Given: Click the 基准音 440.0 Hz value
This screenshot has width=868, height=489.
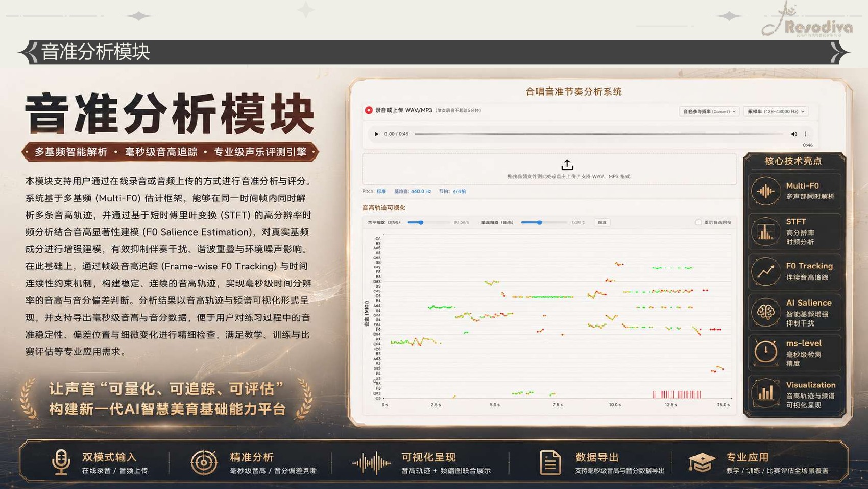Looking at the screenshot, I should coord(421,191).
